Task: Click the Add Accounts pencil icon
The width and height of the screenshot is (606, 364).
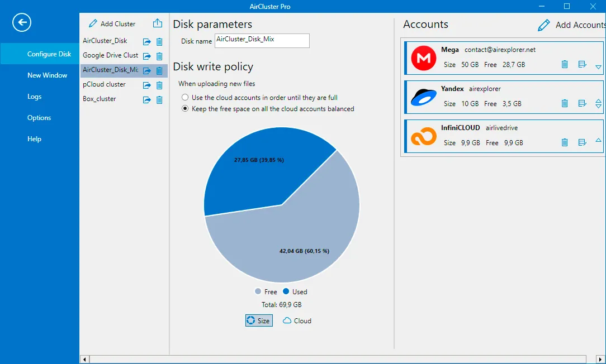Action: 544,25
